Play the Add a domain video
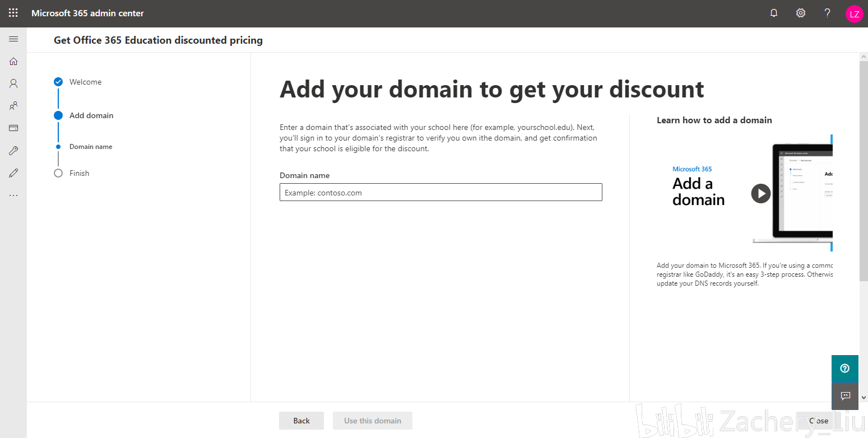The height and width of the screenshot is (438, 868). pos(760,193)
